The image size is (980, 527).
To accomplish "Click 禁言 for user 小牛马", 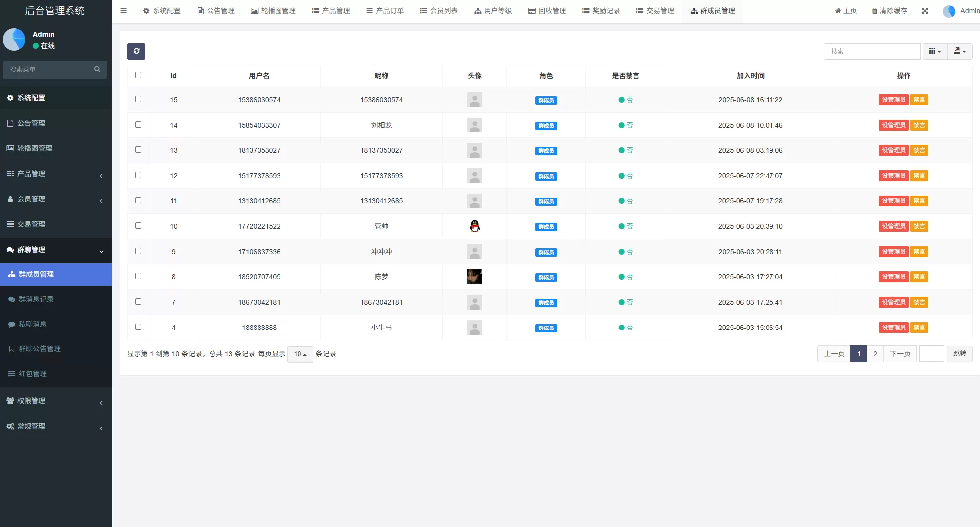I will pyautogui.click(x=919, y=328).
